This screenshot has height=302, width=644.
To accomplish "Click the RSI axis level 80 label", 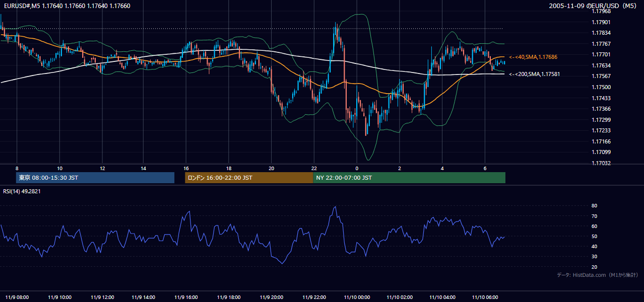I will [x=594, y=206].
